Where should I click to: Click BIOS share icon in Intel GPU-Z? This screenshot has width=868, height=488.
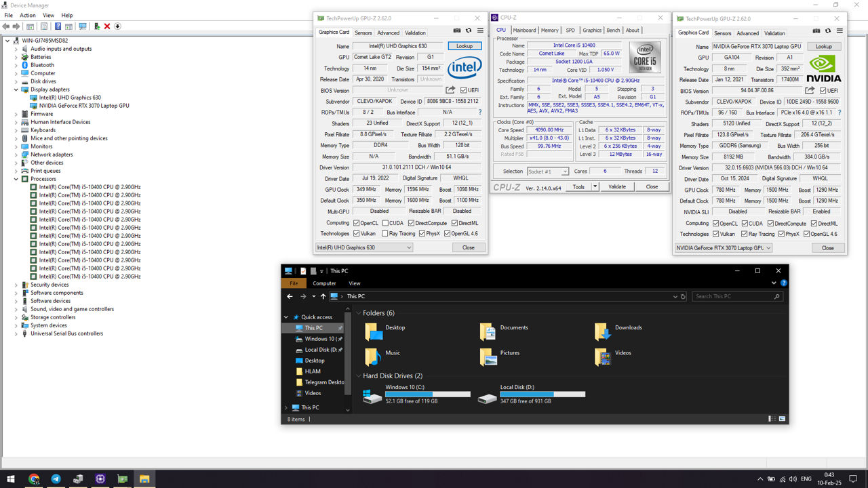[450, 89]
